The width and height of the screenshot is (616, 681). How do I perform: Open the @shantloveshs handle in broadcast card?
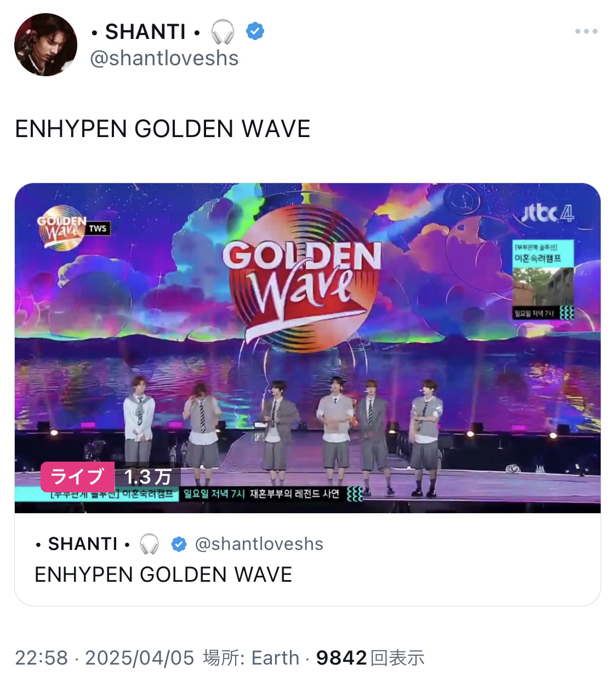(259, 544)
